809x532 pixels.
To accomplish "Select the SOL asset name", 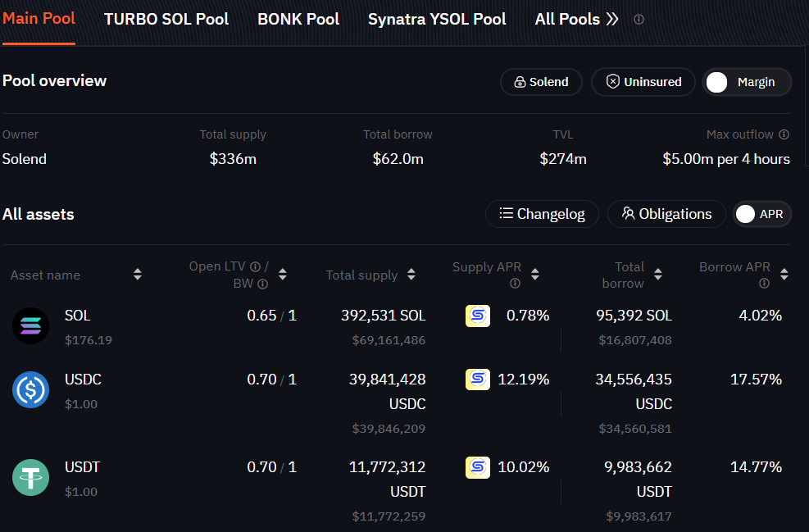I will coord(77,316).
